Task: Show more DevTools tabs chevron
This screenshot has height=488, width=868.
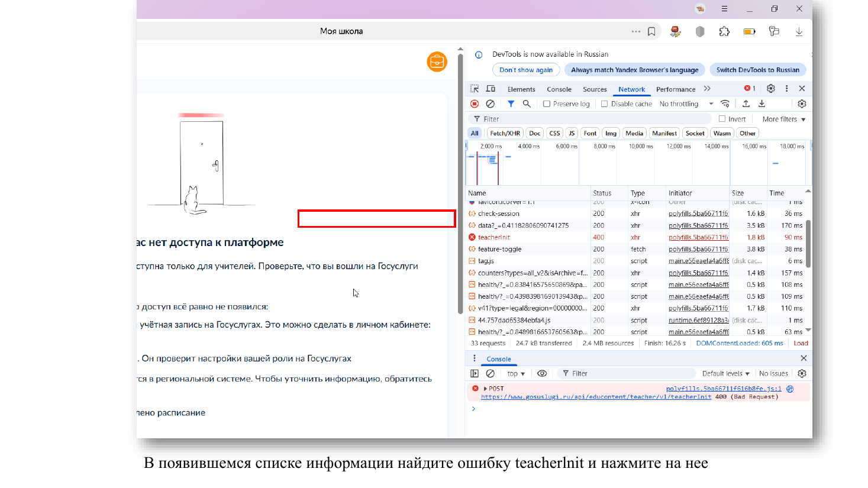Action: pos(707,89)
